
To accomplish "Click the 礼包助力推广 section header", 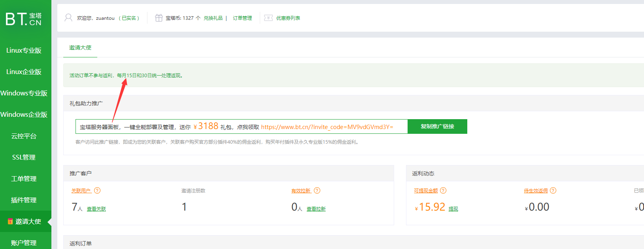I will [x=86, y=103].
